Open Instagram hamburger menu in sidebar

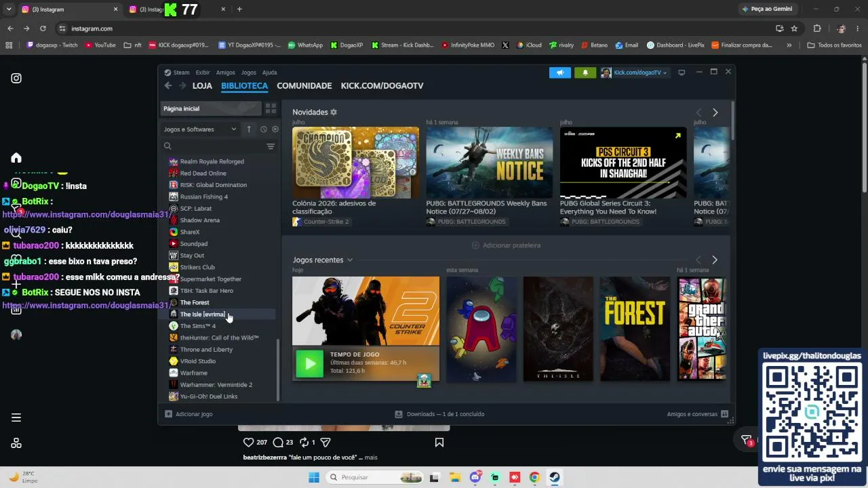click(x=16, y=418)
